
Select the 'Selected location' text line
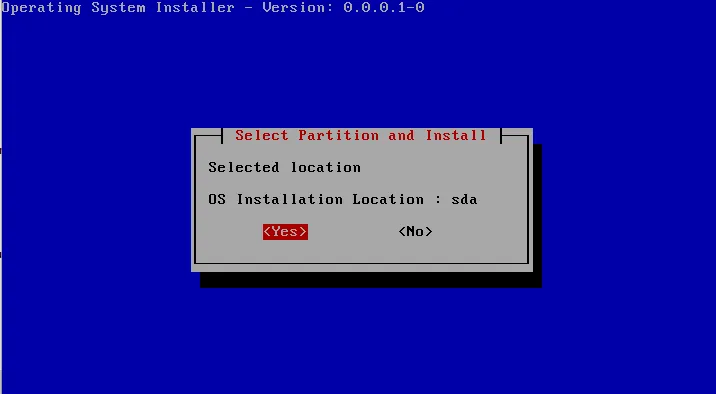pyautogui.click(x=284, y=167)
